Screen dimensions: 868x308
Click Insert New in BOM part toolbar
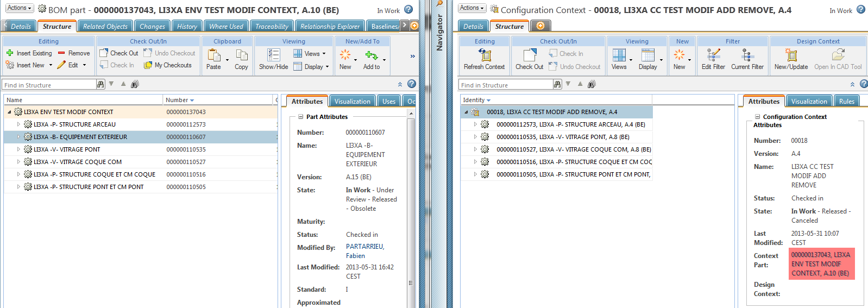(25, 65)
